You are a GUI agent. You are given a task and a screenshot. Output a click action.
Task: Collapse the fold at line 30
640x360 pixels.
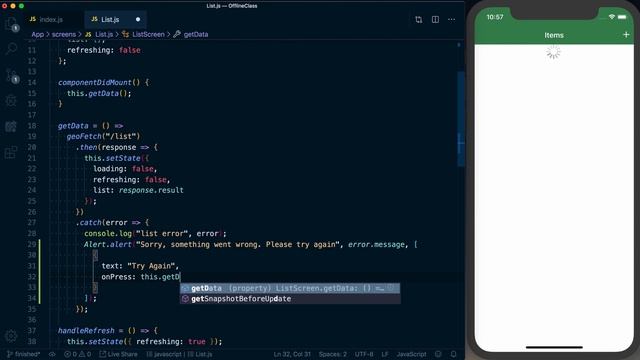click(x=95, y=255)
